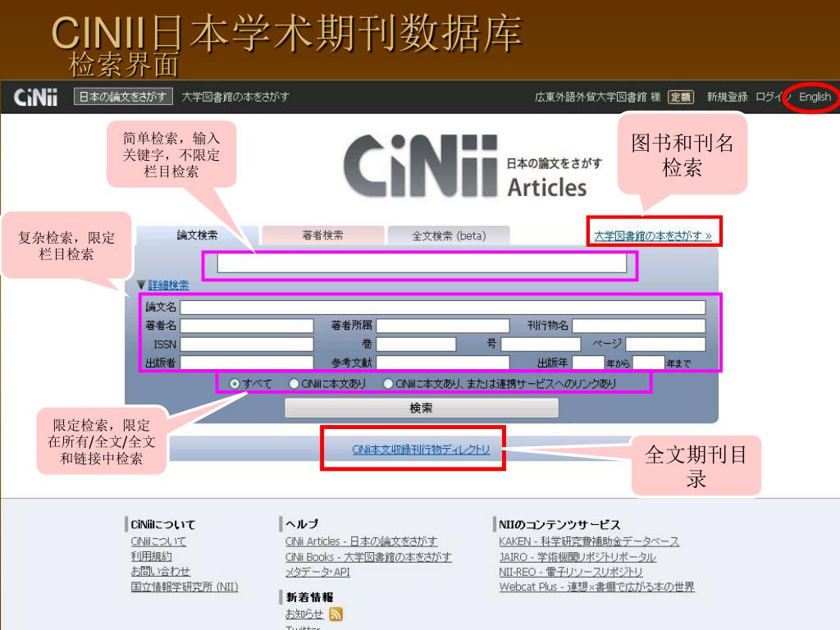Click the 著者名 input field
840x630 pixels.
pyautogui.click(x=246, y=326)
